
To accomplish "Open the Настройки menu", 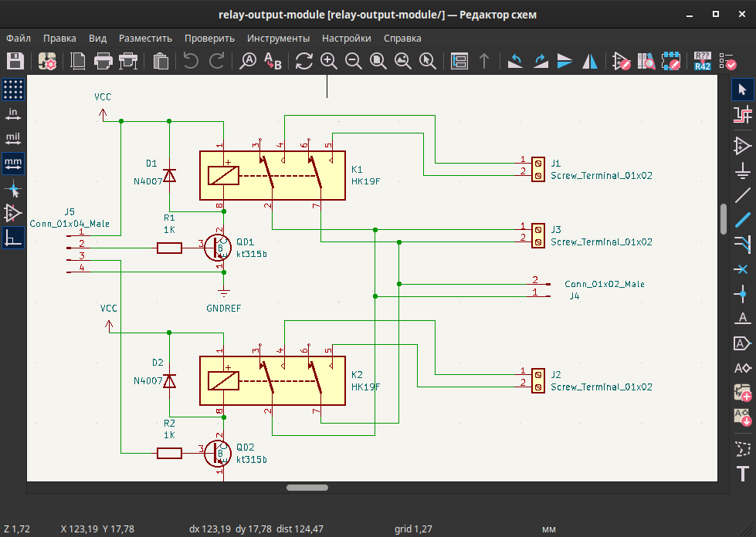I will (x=345, y=38).
